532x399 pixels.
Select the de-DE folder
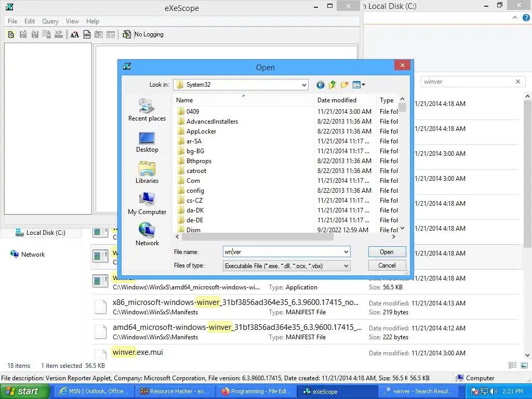[195, 220]
